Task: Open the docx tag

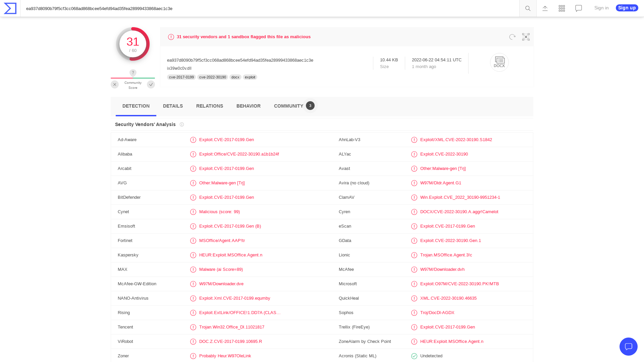Action: (x=235, y=77)
